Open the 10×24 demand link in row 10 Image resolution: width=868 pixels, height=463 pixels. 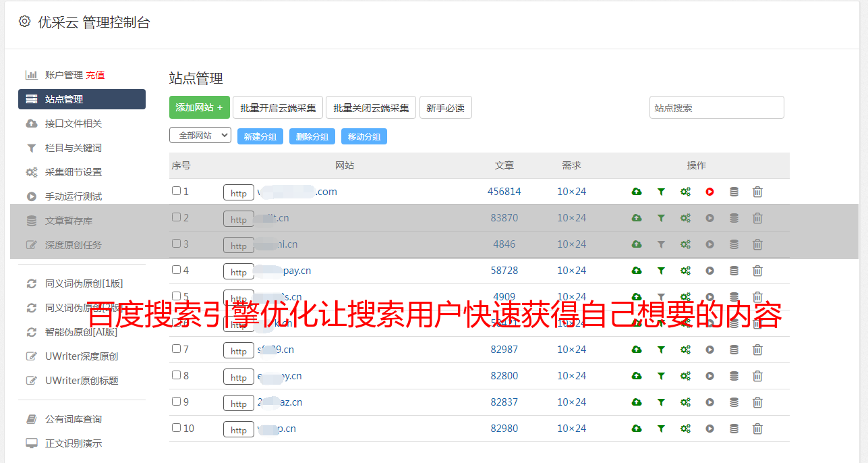[x=572, y=429]
